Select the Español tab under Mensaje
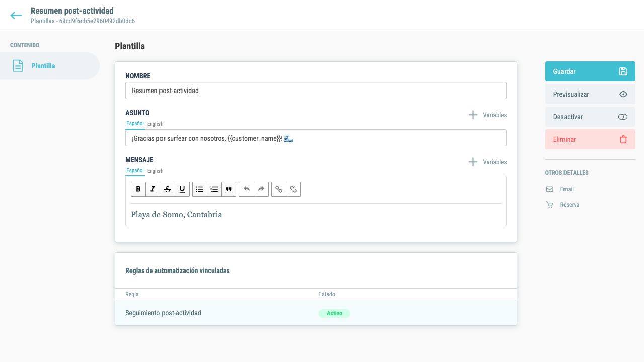Viewport: 644px width, 362px height. pos(135,170)
